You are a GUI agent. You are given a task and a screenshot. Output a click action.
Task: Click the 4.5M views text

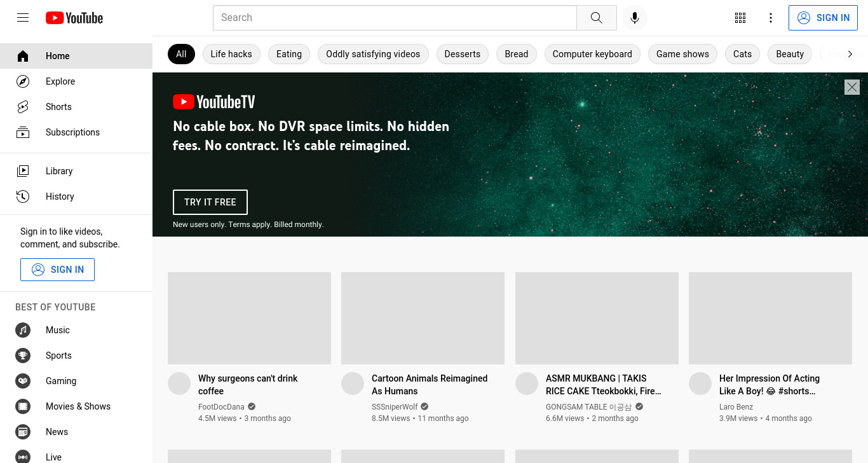(217, 418)
